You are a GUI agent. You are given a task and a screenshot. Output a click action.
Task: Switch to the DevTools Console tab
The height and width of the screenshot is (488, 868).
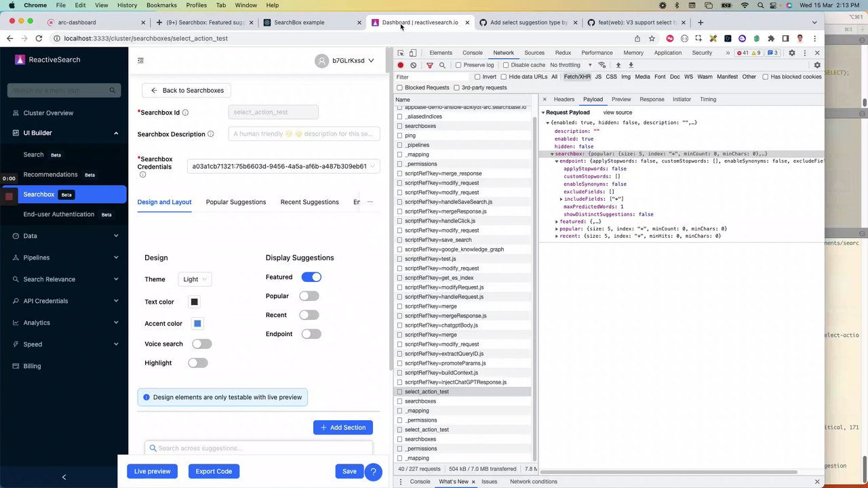tap(473, 53)
